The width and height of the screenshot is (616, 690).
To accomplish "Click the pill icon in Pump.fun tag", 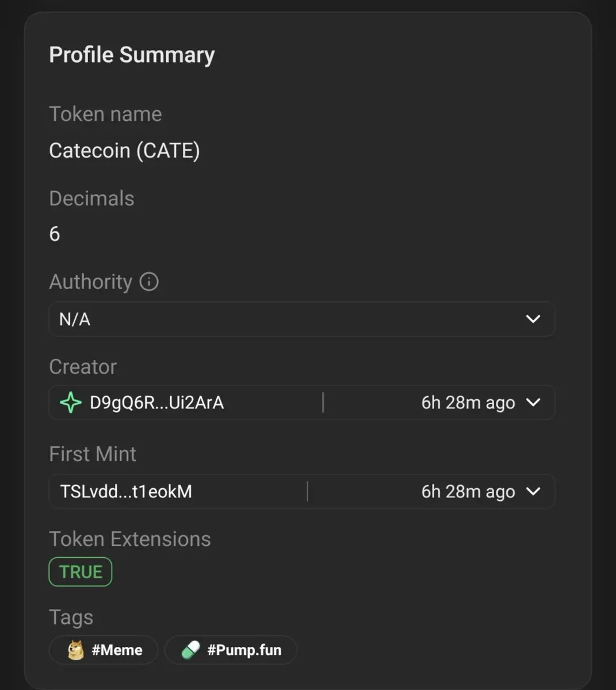I will [x=190, y=650].
